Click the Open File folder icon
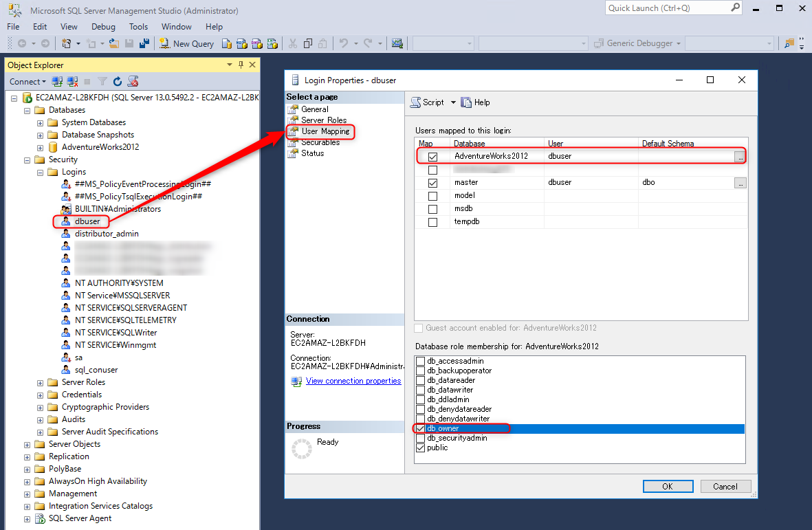The height and width of the screenshot is (530, 812). 114,43
